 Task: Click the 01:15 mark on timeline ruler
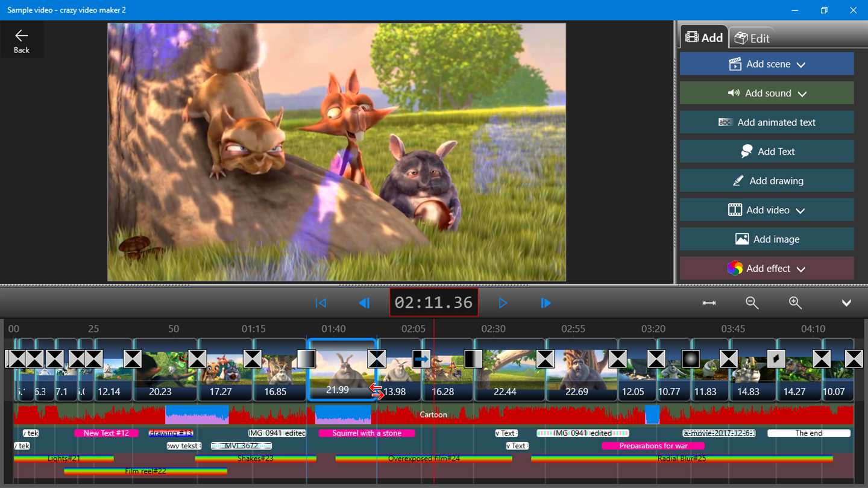coord(254,329)
